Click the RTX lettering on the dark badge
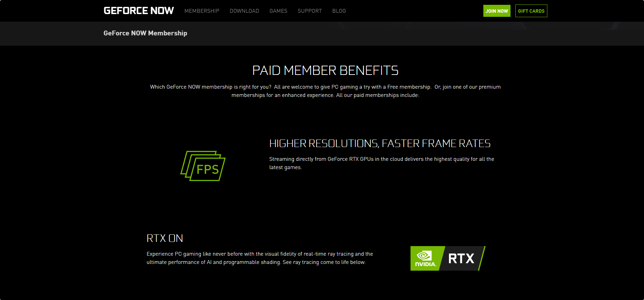The width and height of the screenshot is (644, 300). [x=461, y=258]
